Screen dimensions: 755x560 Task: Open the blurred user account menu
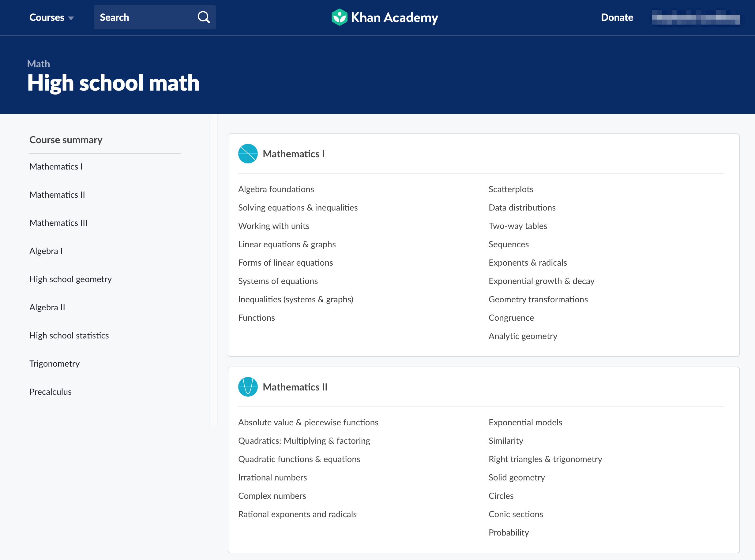click(696, 17)
